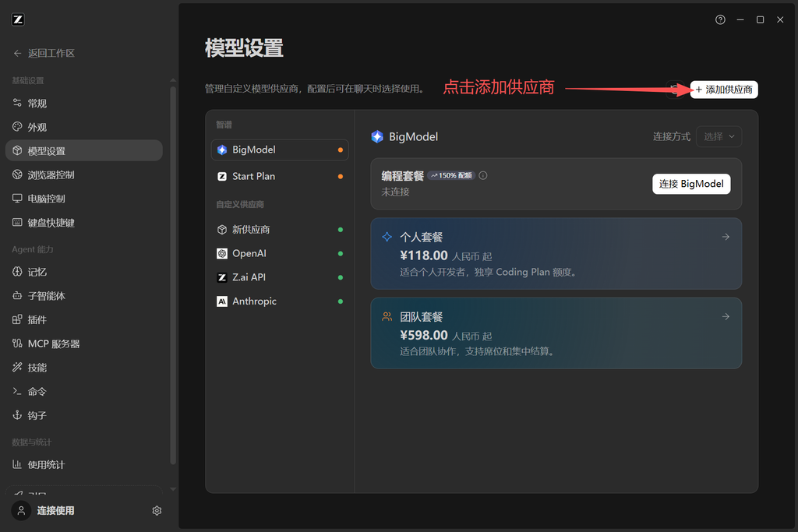The width and height of the screenshot is (798, 532).
Task: Select 模型设置 in sidebar
Action: [x=84, y=150]
